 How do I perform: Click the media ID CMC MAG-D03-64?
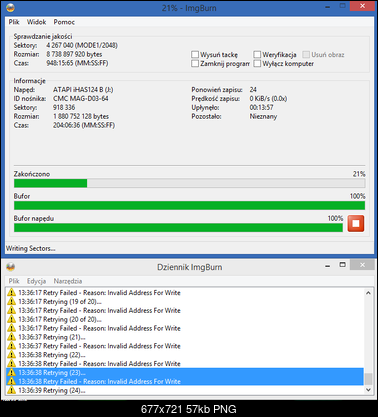click(81, 98)
